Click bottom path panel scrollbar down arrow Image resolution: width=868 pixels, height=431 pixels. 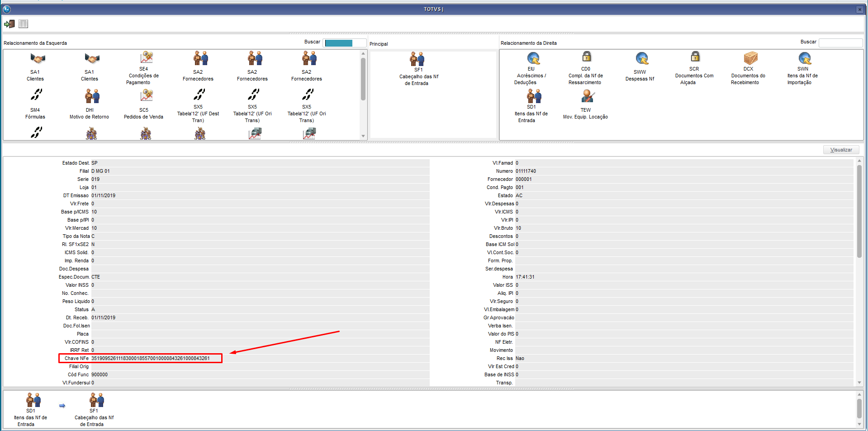[859, 424]
